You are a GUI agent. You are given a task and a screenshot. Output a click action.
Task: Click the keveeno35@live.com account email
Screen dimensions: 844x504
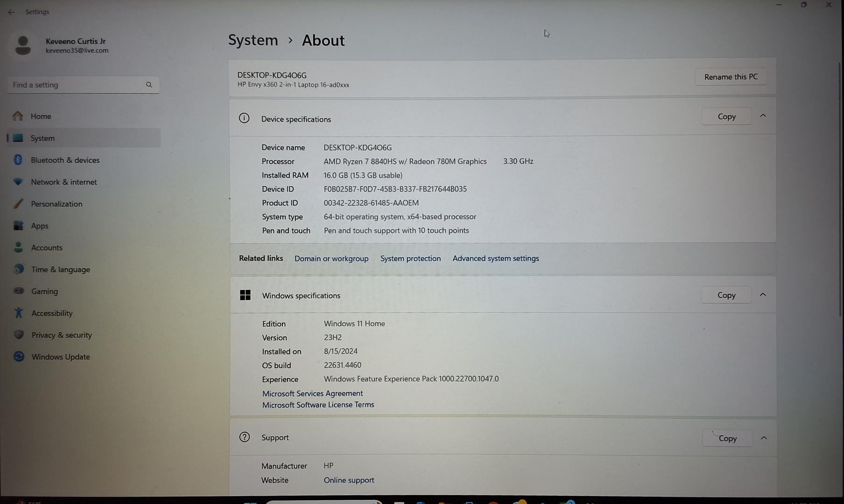(x=77, y=51)
